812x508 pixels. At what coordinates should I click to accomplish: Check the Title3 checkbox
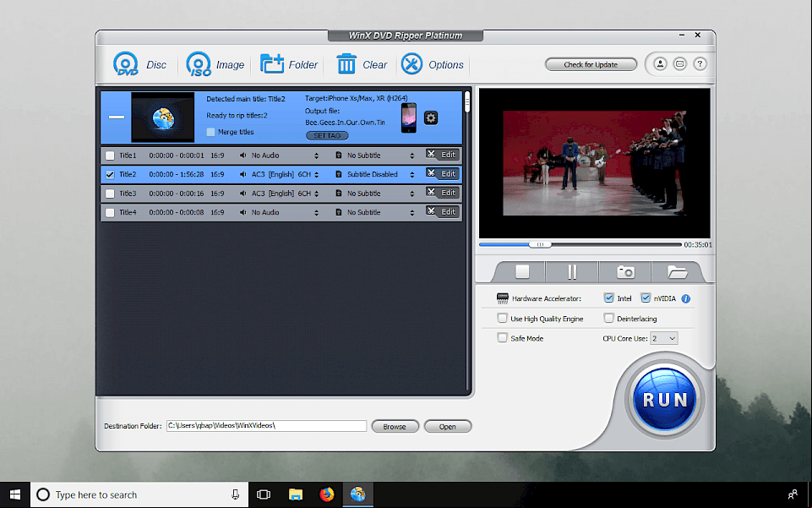(x=110, y=194)
